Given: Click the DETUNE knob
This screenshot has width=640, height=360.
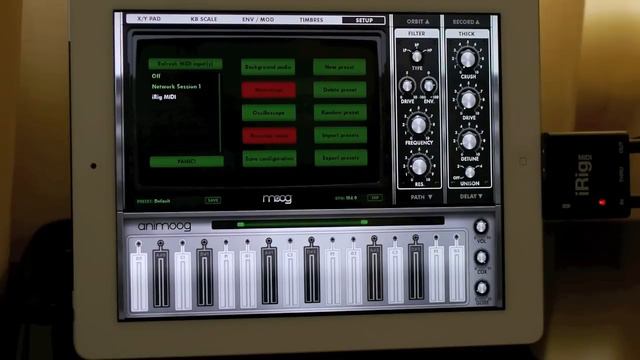Looking at the screenshot, I should [469, 141].
